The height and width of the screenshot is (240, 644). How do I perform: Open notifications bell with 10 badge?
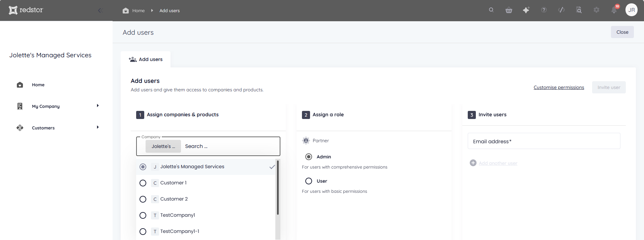(x=614, y=10)
